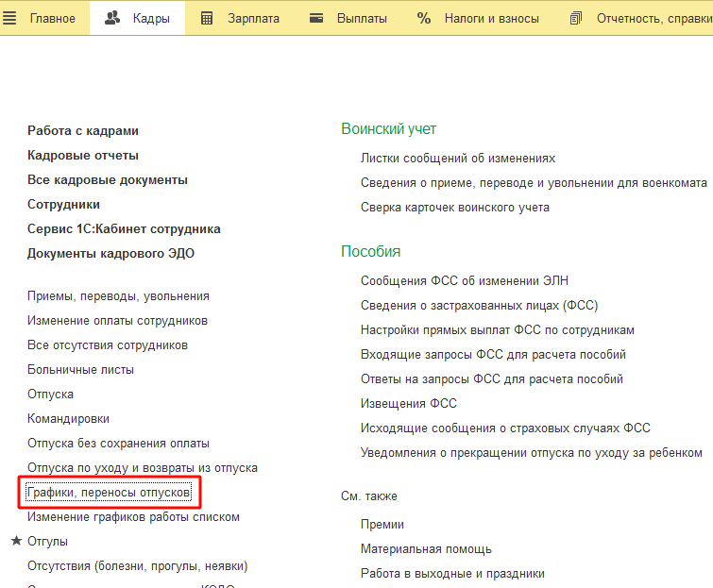Open Сервис 1С:Кабинет сотрудника

click(124, 229)
